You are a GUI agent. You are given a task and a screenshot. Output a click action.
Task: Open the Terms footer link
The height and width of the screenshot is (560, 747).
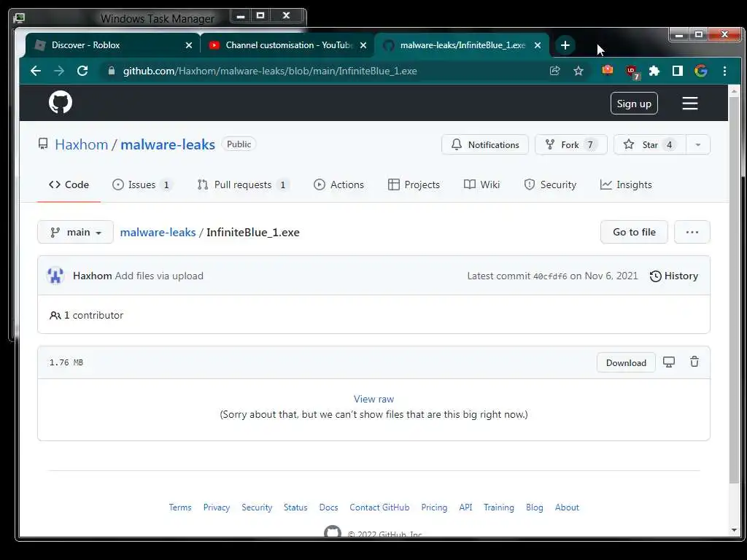(180, 507)
